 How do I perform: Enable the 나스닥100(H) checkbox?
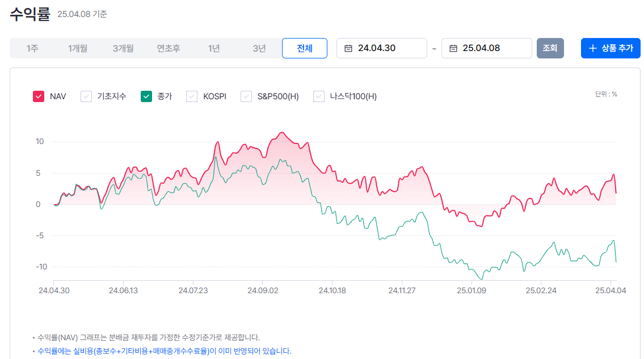pos(318,96)
